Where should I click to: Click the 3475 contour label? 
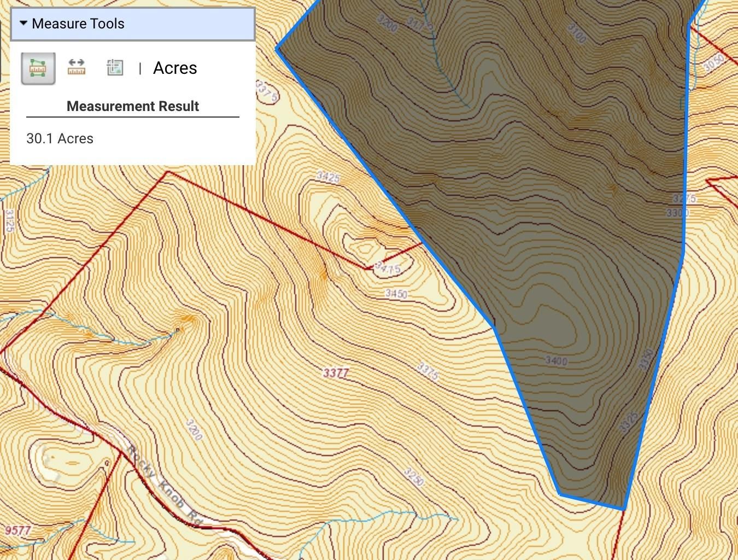tap(388, 267)
